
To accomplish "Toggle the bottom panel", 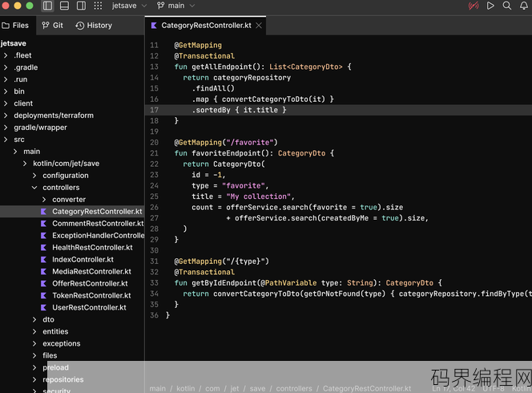I will [x=64, y=6].
